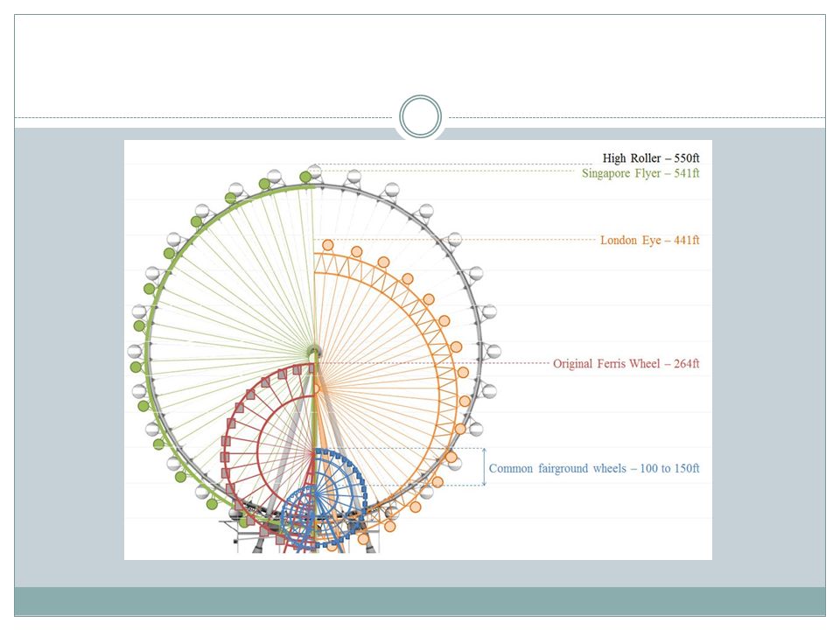Click the blue double-headed height range arrow

pos(484,466)
